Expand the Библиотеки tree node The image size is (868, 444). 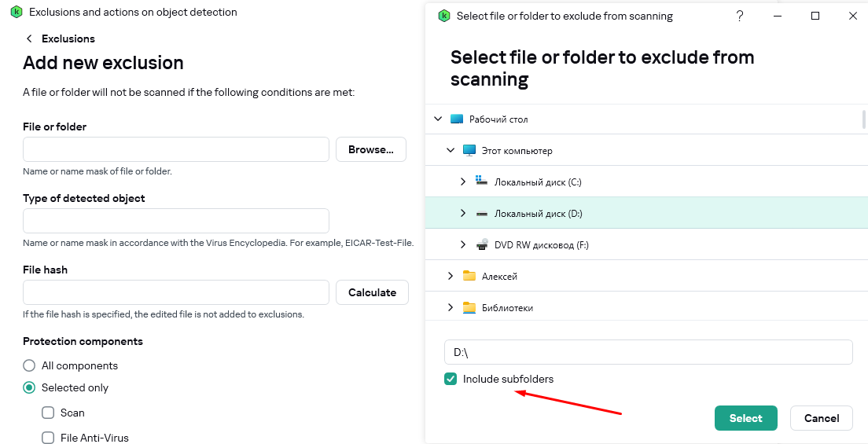pos(451,308)
